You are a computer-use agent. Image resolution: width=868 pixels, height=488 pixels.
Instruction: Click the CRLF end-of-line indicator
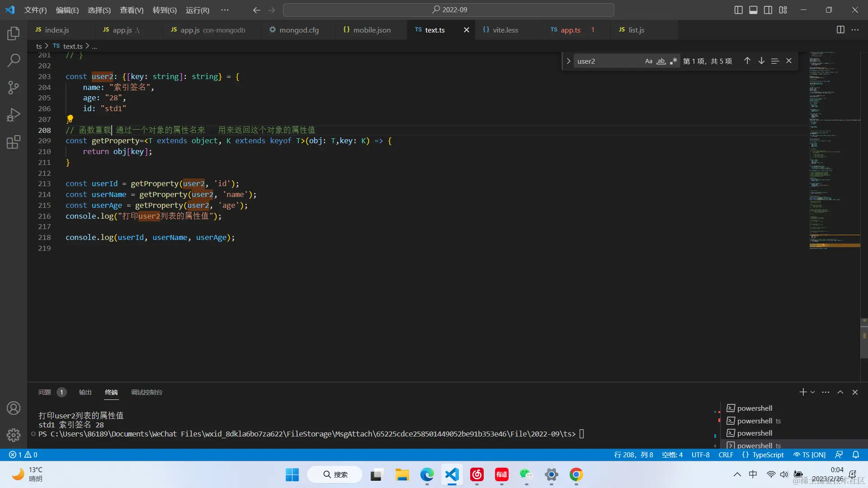tap(726, 455)
